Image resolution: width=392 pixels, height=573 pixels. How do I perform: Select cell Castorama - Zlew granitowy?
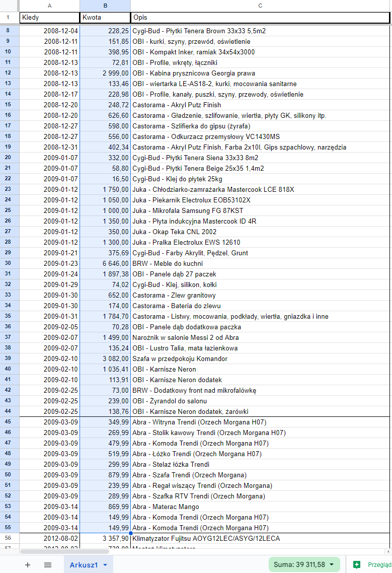coord(260,295)
